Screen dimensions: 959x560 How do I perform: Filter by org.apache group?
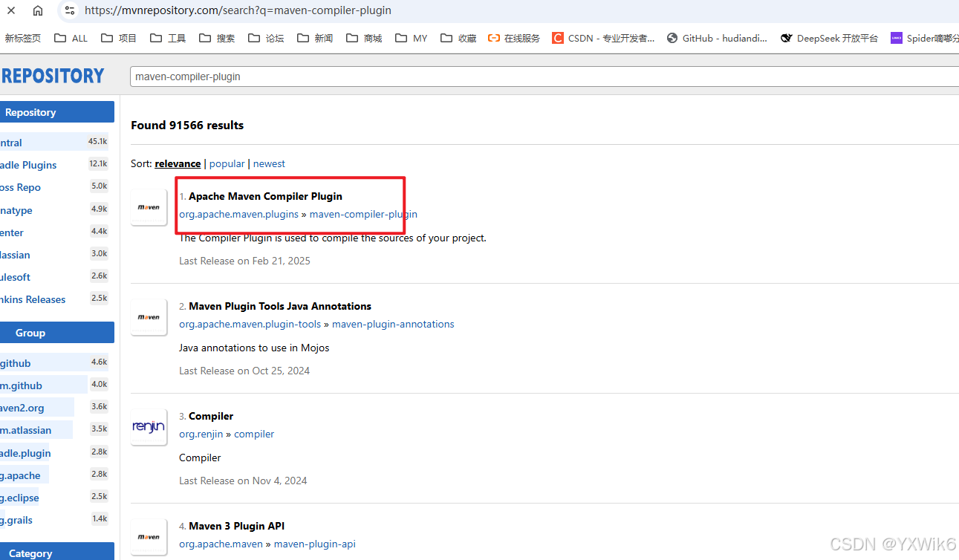55,475
